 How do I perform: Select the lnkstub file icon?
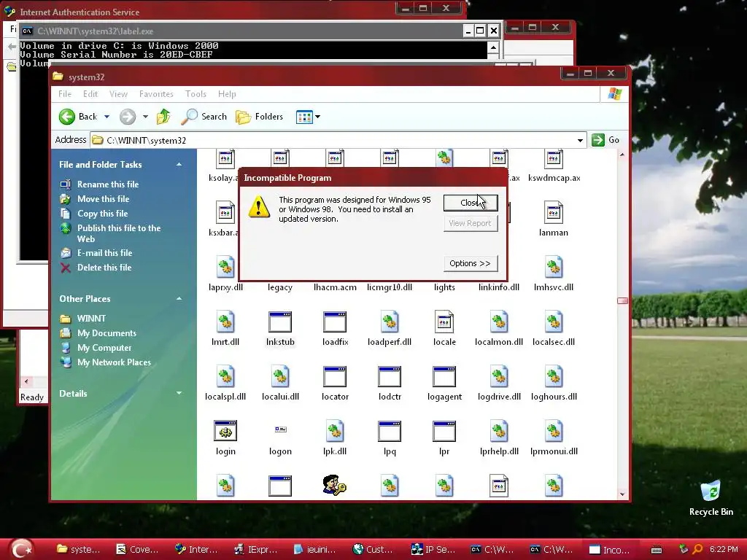[280, 322]
